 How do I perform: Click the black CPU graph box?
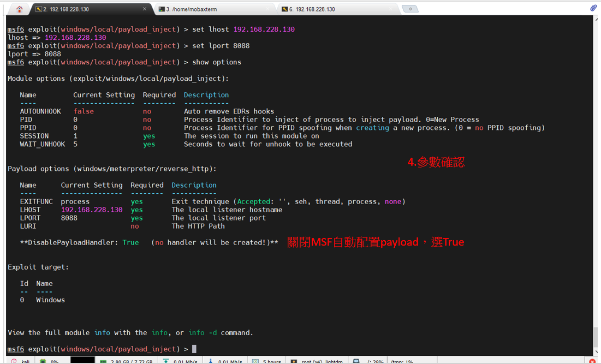(x=82, y=360)
